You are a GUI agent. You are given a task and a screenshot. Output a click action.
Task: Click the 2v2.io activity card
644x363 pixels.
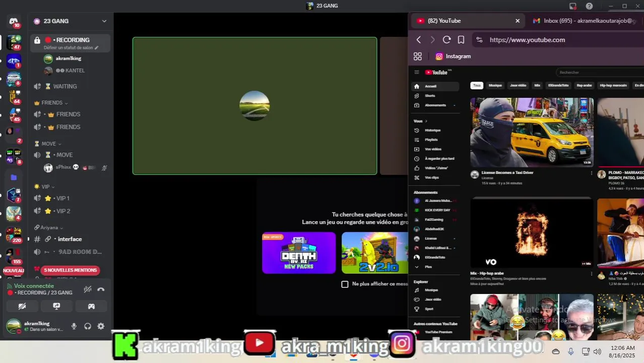[x=375, y=253]
